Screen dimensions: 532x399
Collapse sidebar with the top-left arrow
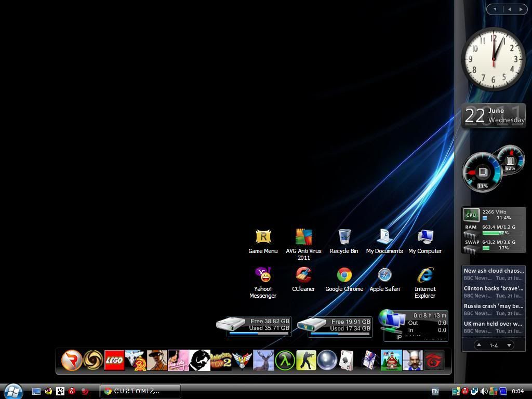click(x=495, y=9)
